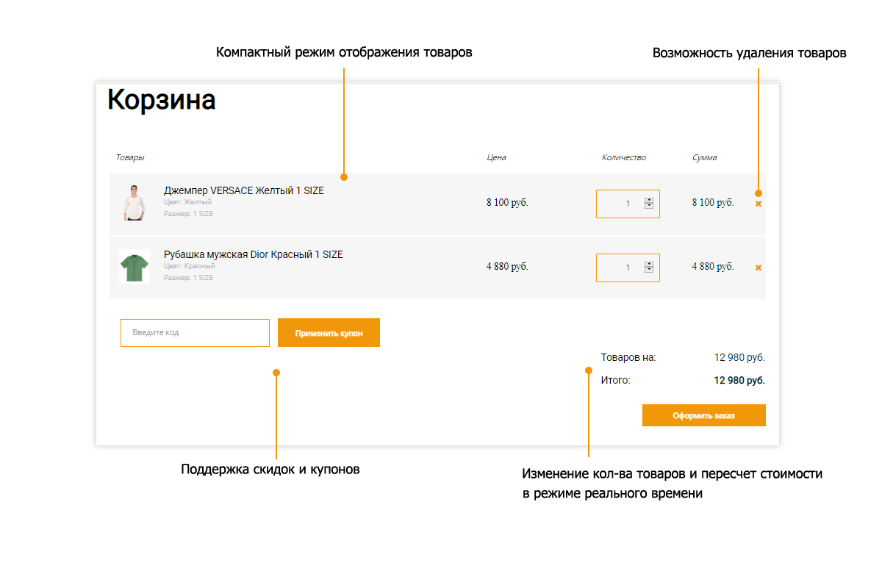Click the Цена column header
Screen dimensions: 882x588
[496, 157]
